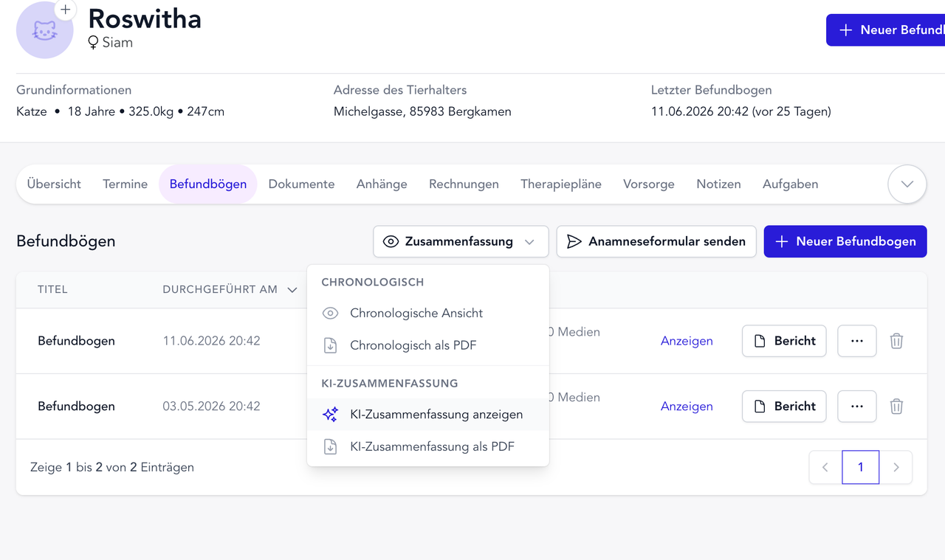Viewport: 945px width, 560px height.
Task: Sort by Durchgeführt am column chevron
Action: 292,289
